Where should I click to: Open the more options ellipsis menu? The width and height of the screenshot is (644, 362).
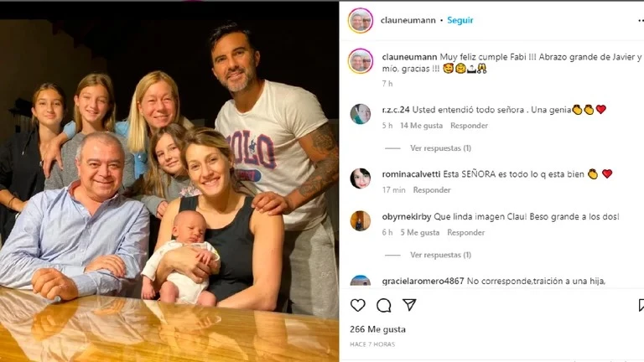tap(640, 20)
